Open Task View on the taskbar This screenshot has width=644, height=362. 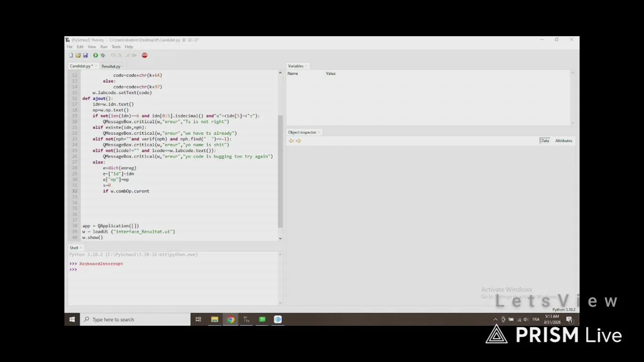(198, 319)
